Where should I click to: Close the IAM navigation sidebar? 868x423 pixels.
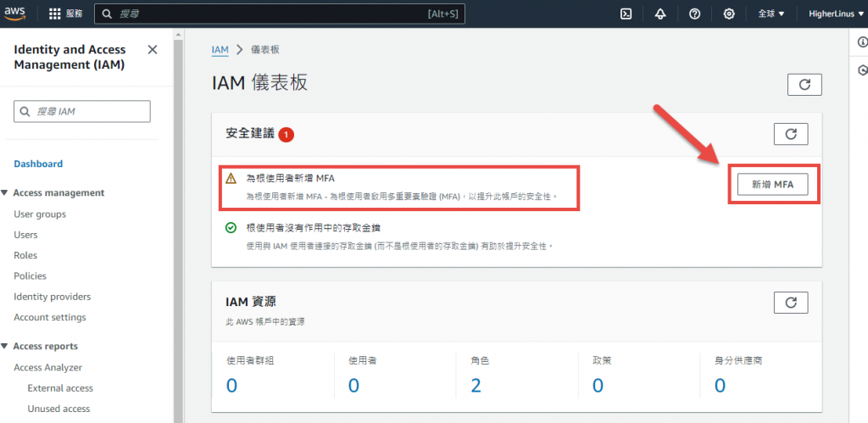153,50
